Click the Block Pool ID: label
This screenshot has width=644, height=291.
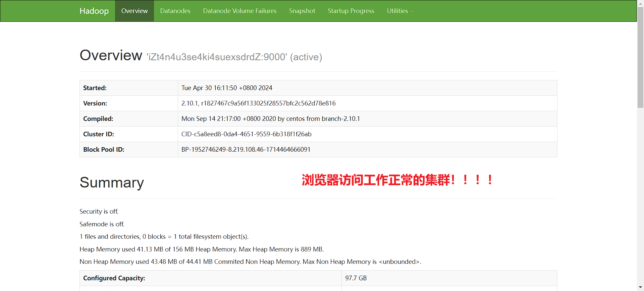[x=104, y=149]
